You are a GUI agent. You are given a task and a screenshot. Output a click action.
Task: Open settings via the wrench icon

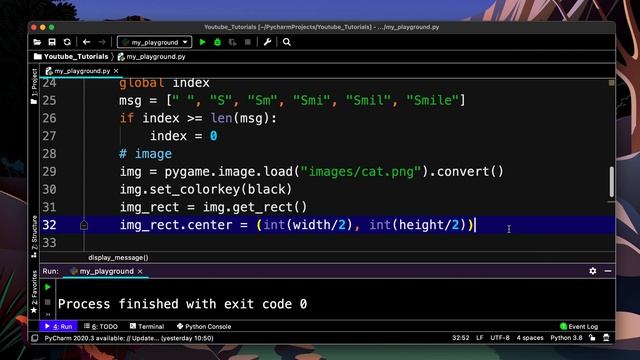pos(267,42)
